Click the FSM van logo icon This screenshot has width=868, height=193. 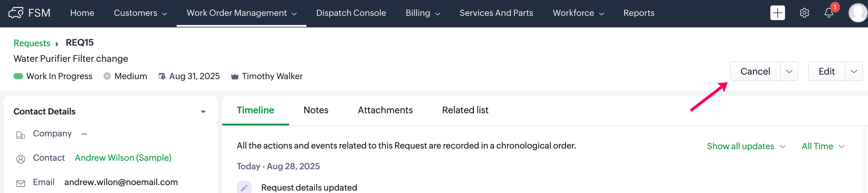(16, 13)
